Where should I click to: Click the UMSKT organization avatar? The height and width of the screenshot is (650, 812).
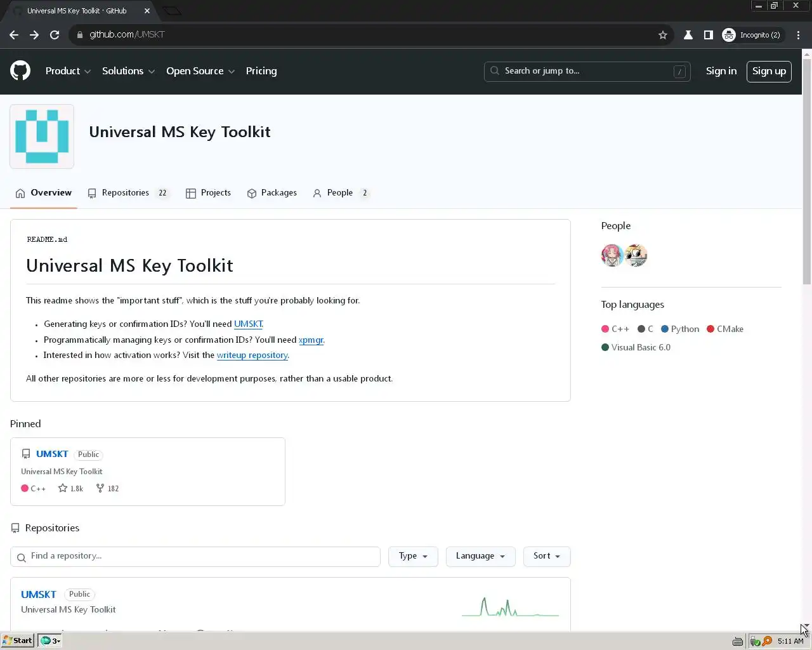(42, 136)
